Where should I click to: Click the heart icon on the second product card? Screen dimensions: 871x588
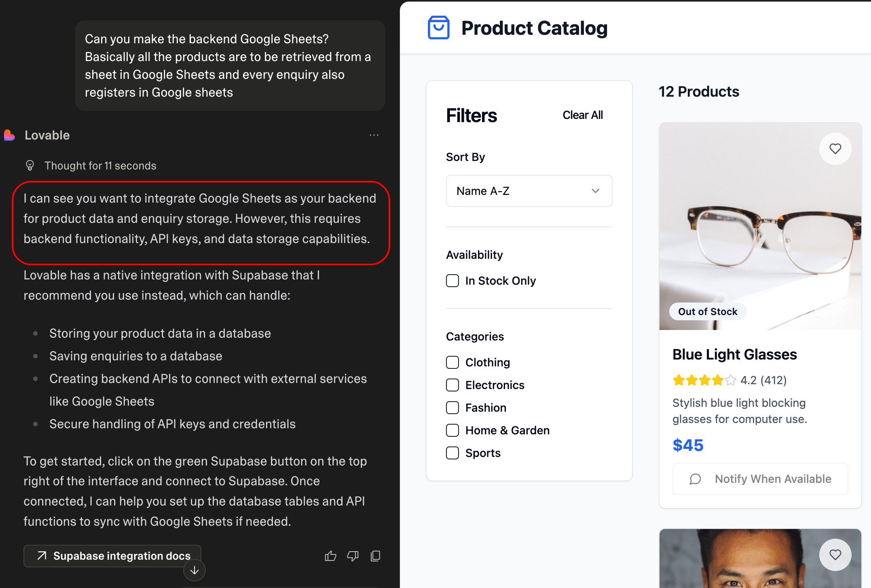click(x=835, y=554)
